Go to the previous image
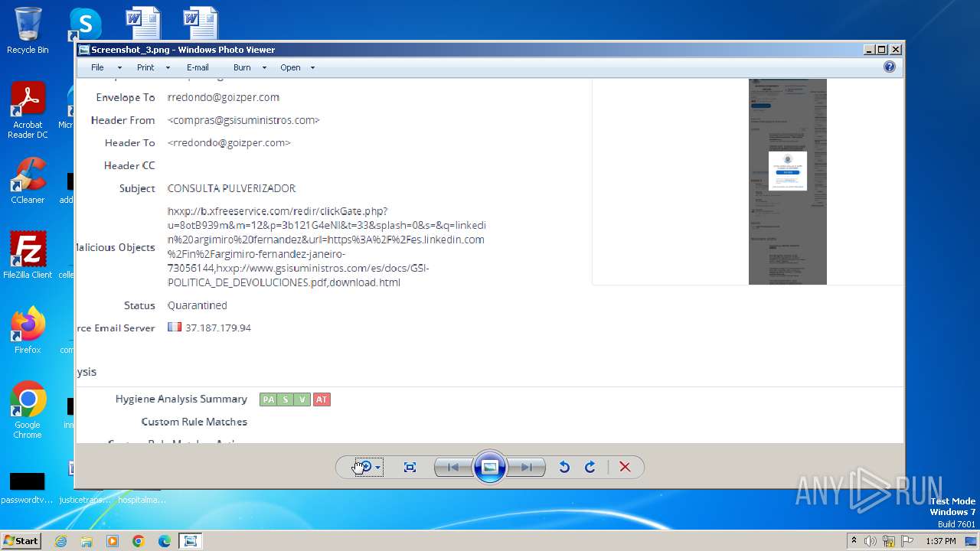Screen dimensions: 980x551 coord(452,467)
